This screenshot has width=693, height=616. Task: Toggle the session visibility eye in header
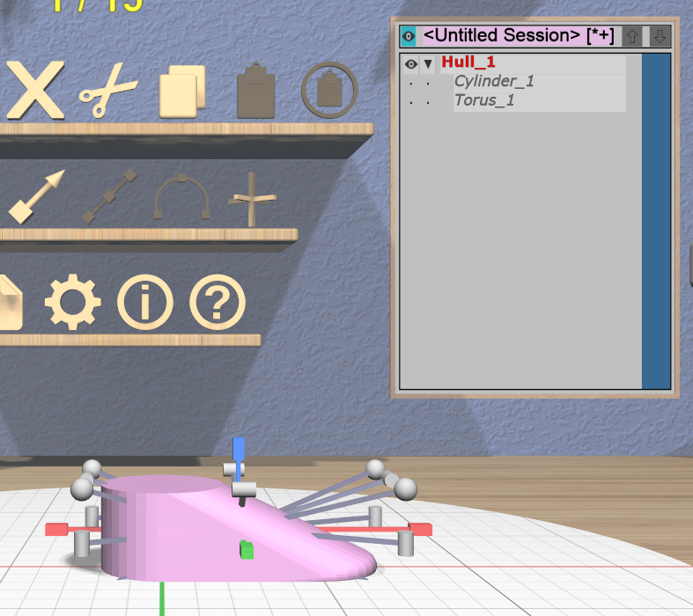[x=408, y=36]
